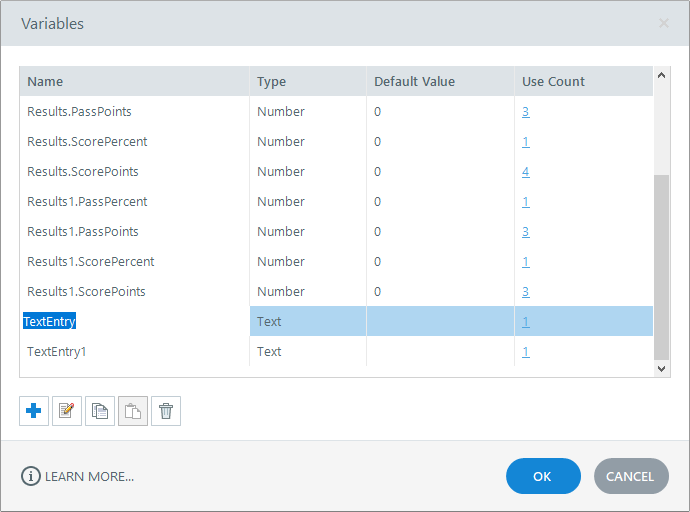Open use count link for Results.PassPoints
Viewport: 690px width, 512px height.
tap(526, 112)
